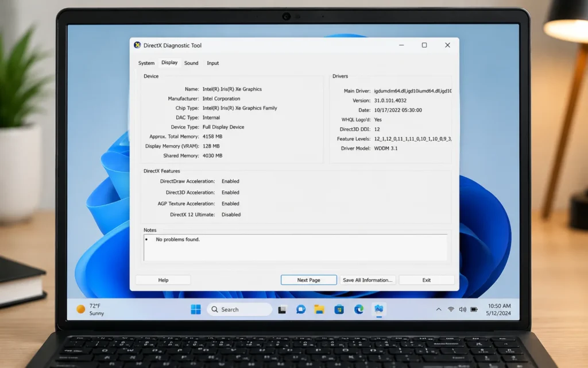Close the DirectX Diagnostic Tool window
This screenshot has height=368, width=588.
[x=447, y=45]
